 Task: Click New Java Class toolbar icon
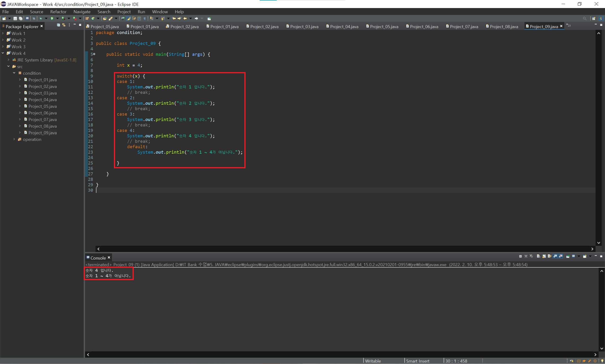click(x=93, y=18)
